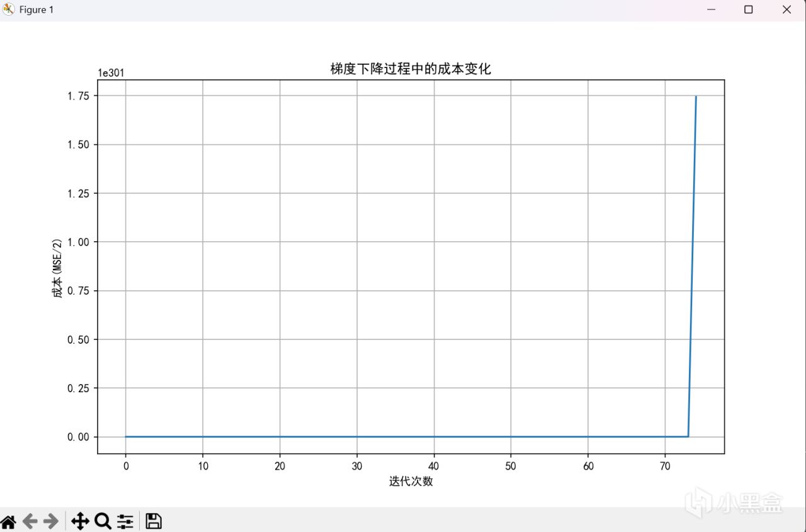
Task: Click the x-axis tick label 60
Action: click(588, 466)
